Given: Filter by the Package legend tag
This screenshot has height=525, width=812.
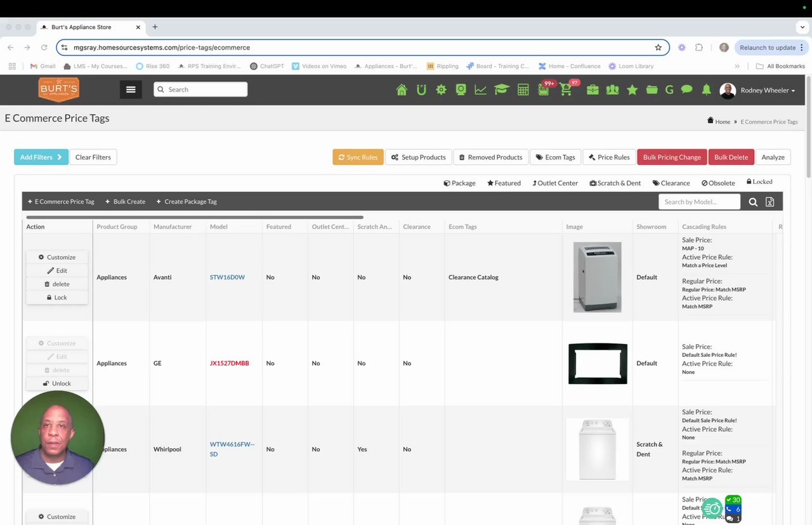Looking at the screenshot, I should pyautogui.click(x=459, y=183).
